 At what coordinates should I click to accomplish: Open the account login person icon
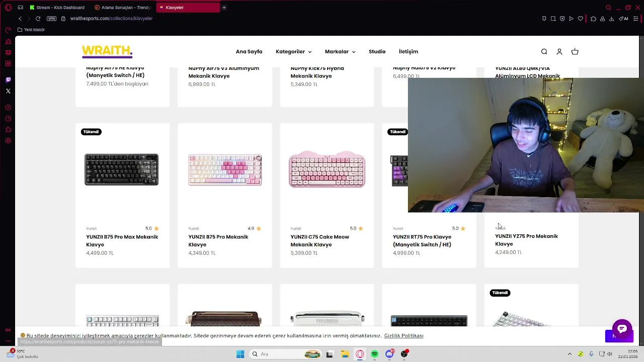pyautogui.click(x=559, y=52)
